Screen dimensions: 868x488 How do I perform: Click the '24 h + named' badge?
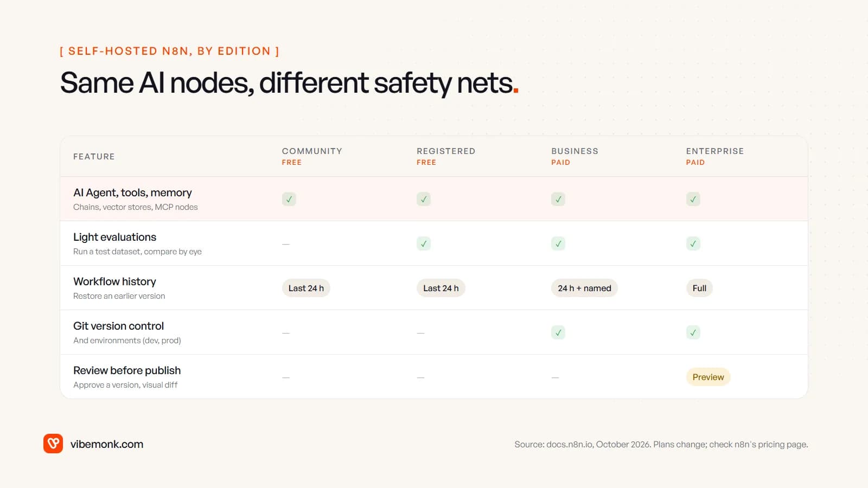[584, 288]
